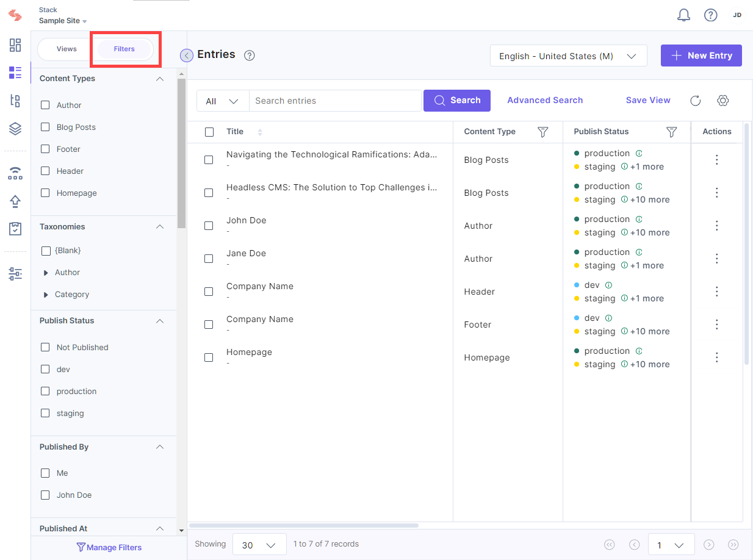Open actions menu for John Doe entry
This screenshot has height=560, width=753.
[717, 226]
